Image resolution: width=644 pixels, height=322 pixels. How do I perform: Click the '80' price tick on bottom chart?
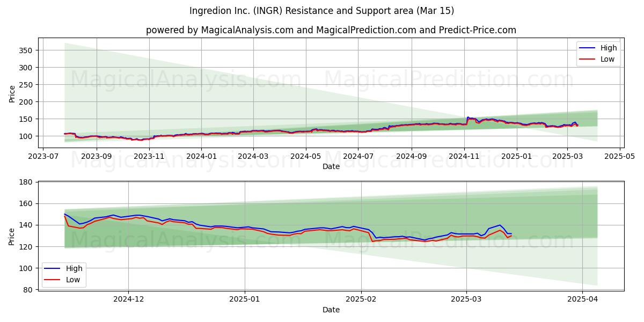(29, 290)
